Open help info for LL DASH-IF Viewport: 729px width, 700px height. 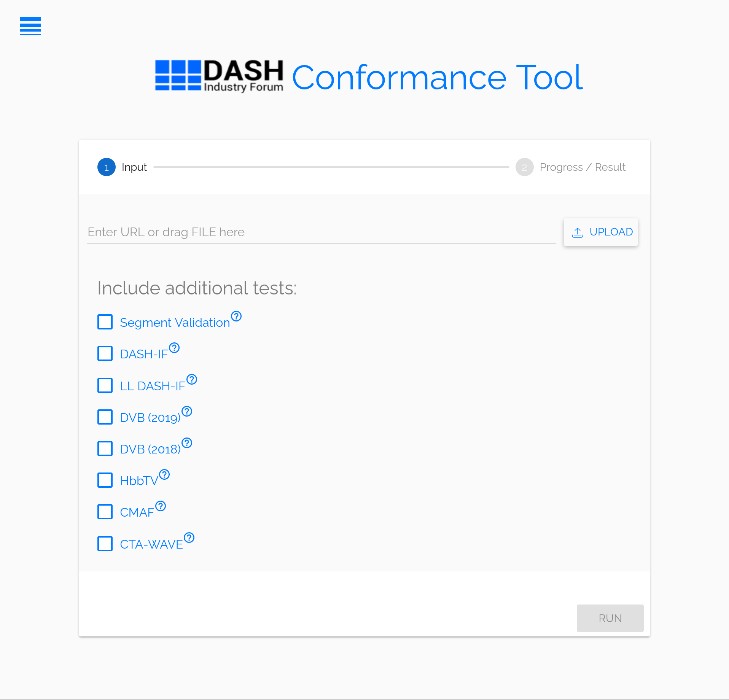(x=192, y=379)
